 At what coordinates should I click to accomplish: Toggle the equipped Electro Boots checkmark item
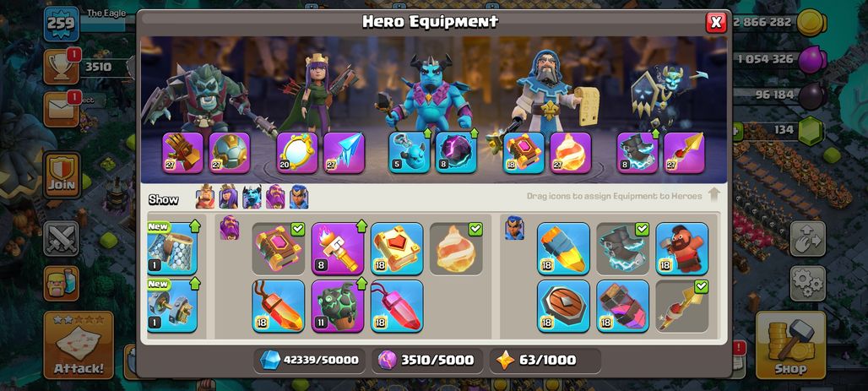pyautogui.click(x=623, y=248)
